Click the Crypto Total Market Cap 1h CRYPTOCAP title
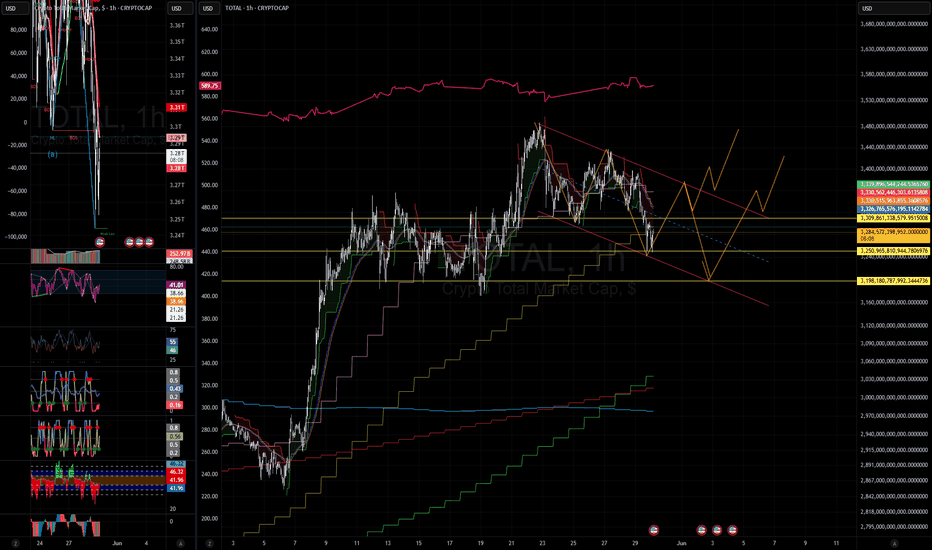This screenshot has width=932, height=550. click(93, 8)
